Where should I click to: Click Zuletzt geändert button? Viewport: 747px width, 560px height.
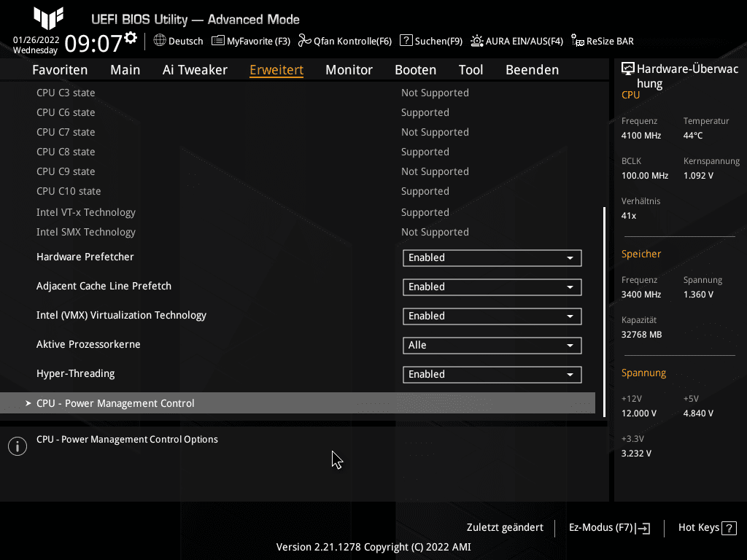[505, 527]
